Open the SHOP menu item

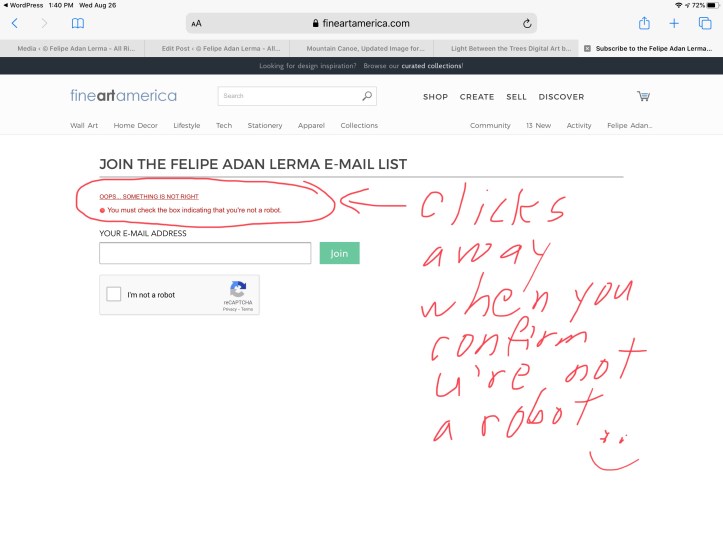click(x=435, y=97)
